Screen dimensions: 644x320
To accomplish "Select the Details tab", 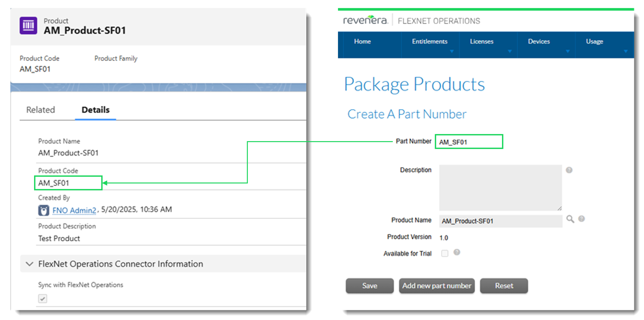I will tap(95, 110).
